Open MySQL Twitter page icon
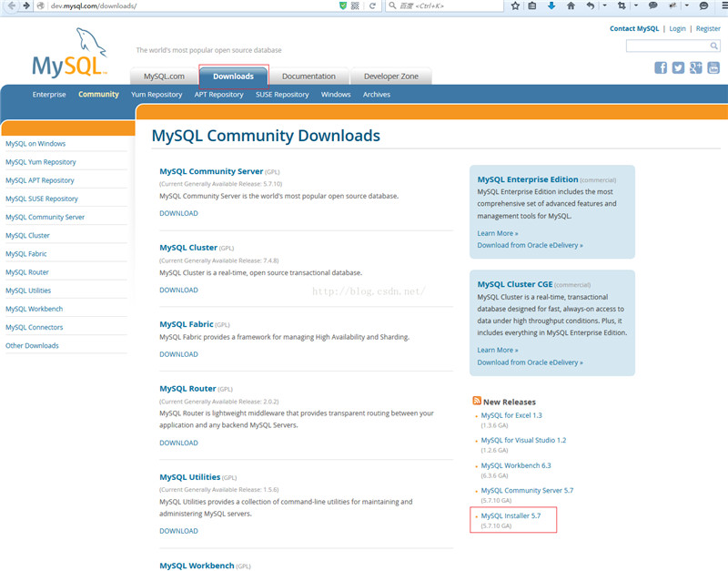 [678, 67]
